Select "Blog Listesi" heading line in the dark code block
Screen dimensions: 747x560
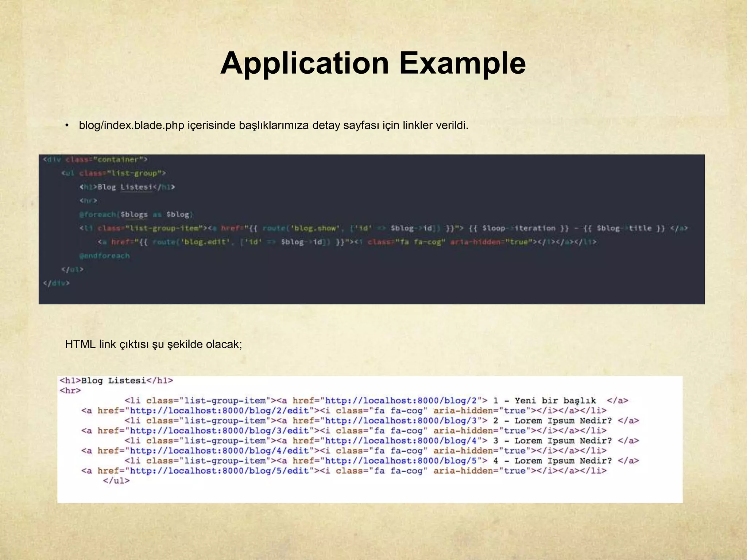[127, 187]
